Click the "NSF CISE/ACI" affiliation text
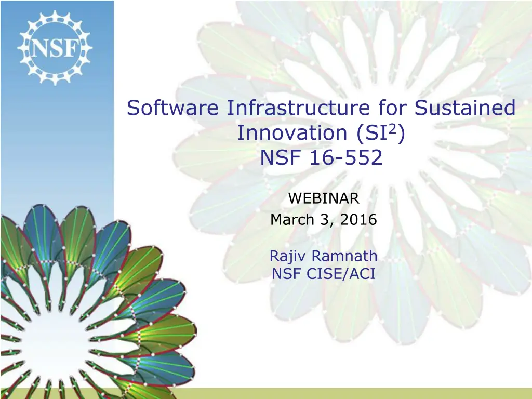The image size is (532, 399). 323,273
